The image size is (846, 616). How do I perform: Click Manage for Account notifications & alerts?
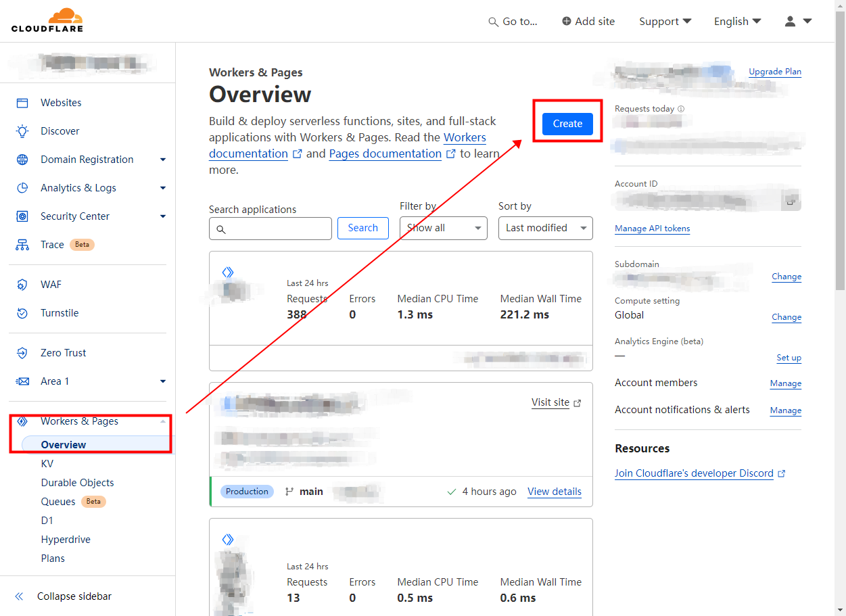786,410
